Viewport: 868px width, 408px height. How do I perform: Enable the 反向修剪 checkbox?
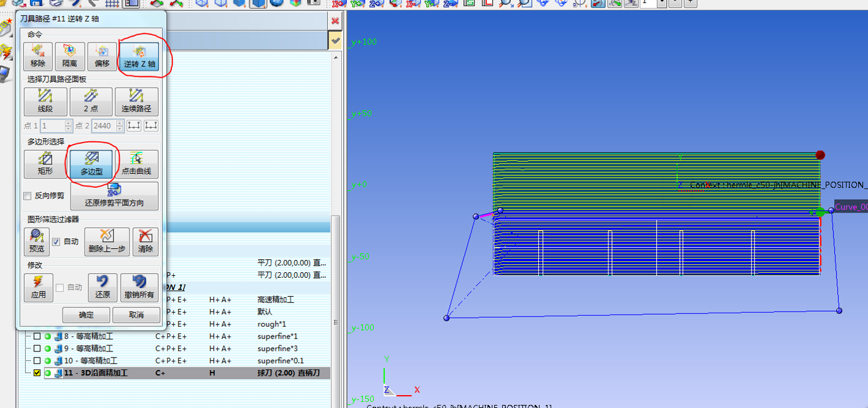(x=28, y=196)
